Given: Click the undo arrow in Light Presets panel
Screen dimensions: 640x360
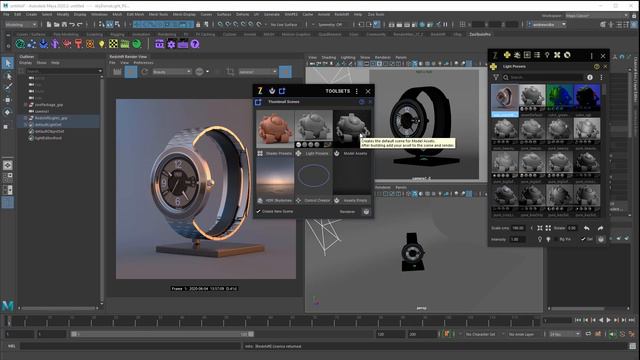Looking at the screenshot, I should click(587, 228).
